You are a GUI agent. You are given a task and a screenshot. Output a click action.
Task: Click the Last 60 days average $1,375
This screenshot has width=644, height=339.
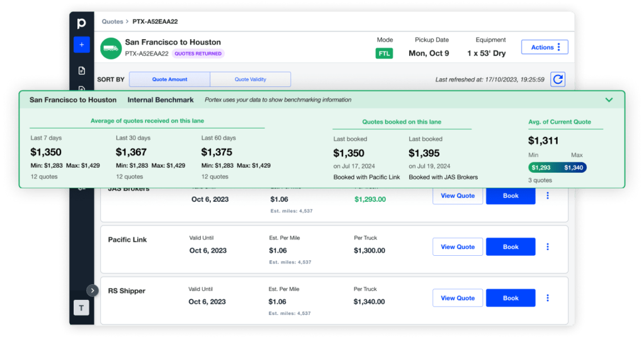pos(217,152)
